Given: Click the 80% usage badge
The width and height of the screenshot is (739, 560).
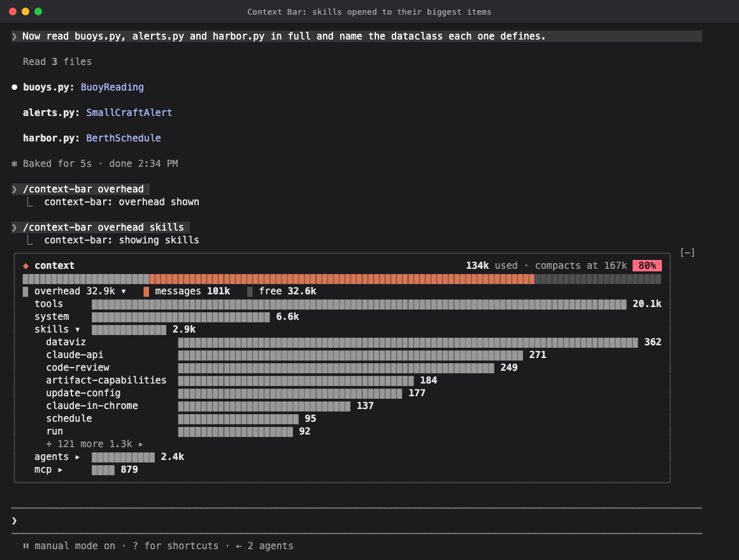Looking at the screenshot, I should 647,266.
